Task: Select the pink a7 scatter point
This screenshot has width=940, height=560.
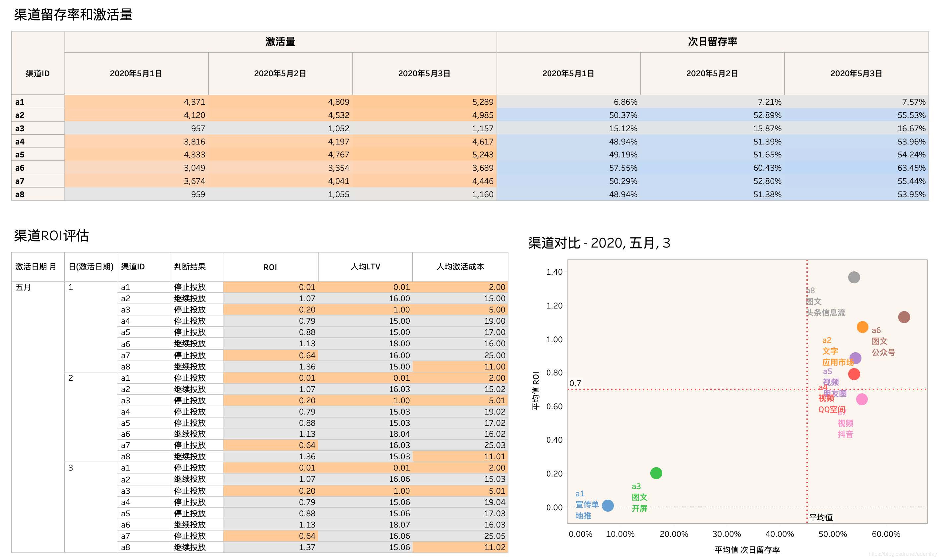Action: click(x=861, y=399)
